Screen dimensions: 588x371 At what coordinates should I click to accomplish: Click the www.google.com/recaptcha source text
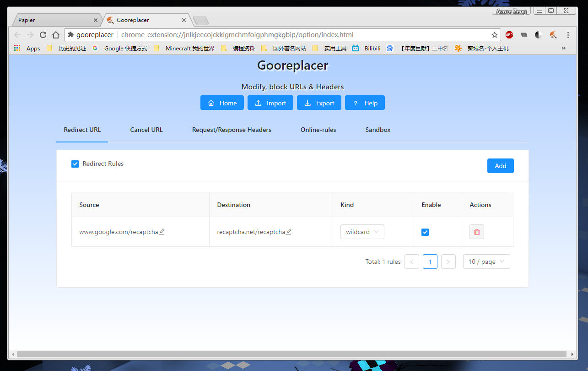(x=119, y=232)
